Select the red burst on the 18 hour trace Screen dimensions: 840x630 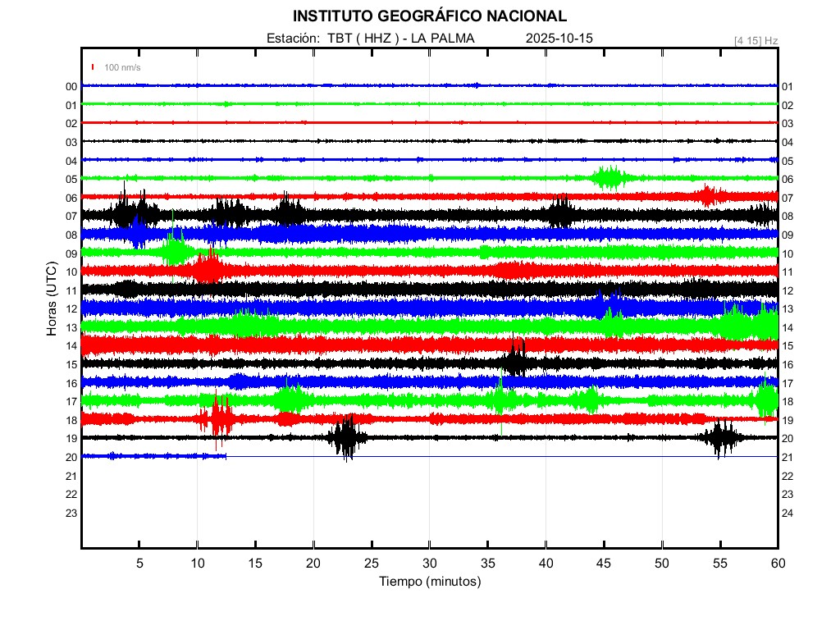point(218,418)
